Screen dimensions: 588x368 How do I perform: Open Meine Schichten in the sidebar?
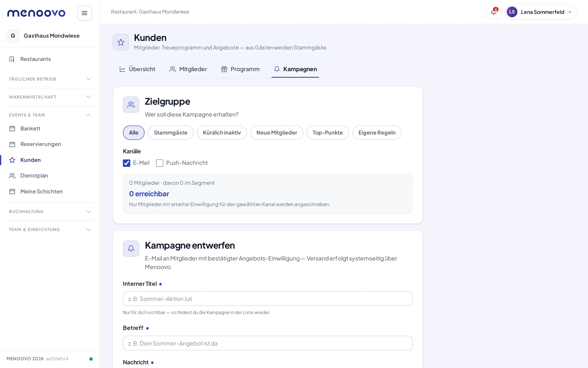(x=50, y=192)
